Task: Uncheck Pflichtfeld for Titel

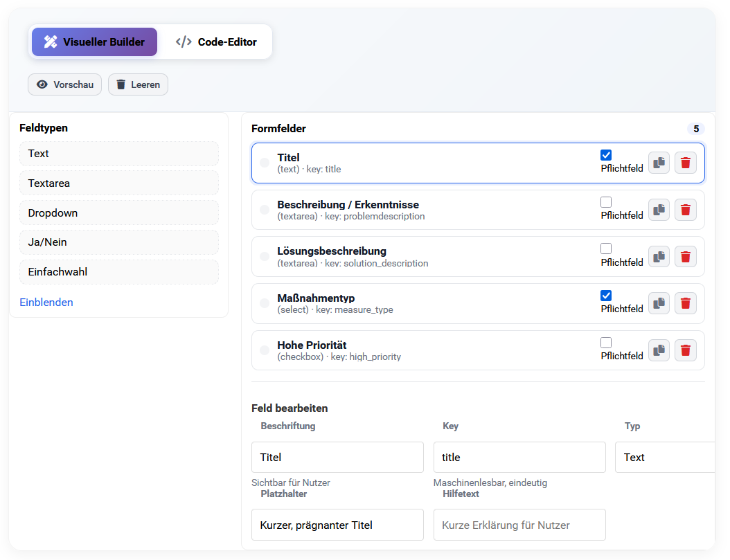Action: [606, 155]
